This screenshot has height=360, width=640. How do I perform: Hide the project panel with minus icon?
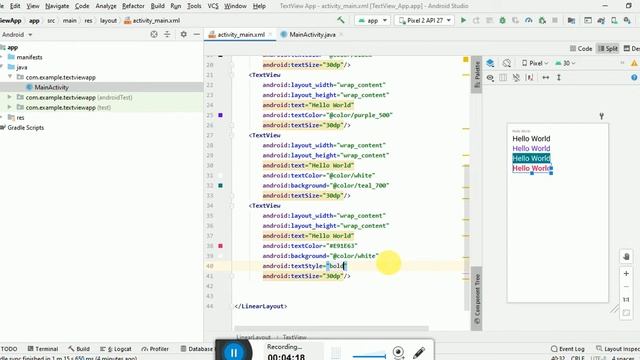tap(197, 34)
